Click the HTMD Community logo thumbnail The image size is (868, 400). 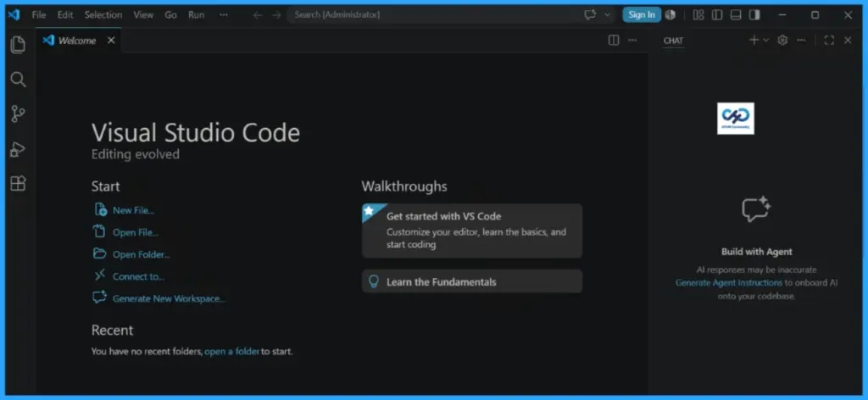point(735,119)
